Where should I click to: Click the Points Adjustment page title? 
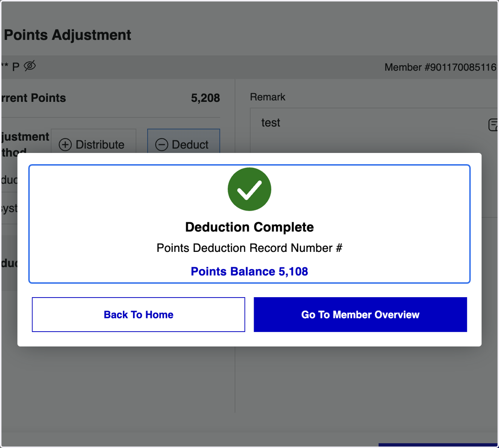[67, 35]
